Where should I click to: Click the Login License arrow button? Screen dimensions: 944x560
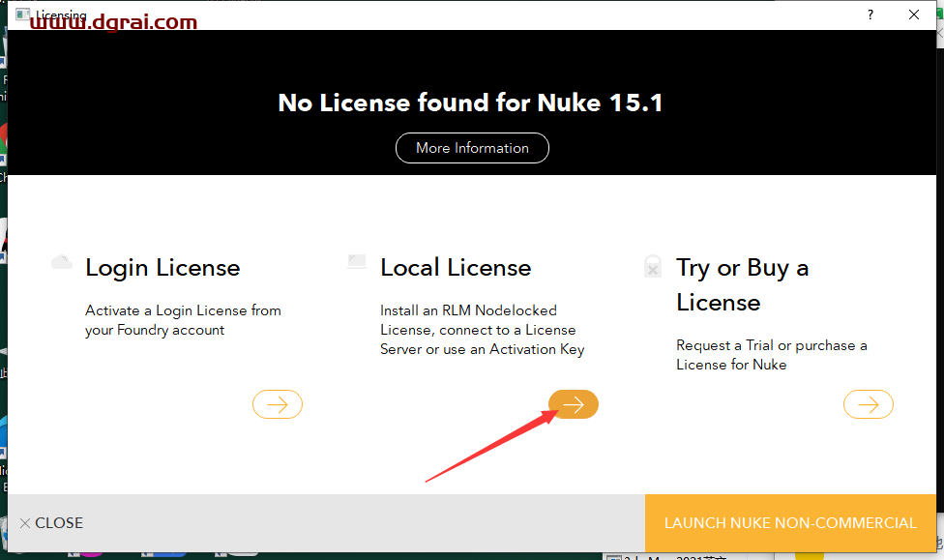point(278,404)
